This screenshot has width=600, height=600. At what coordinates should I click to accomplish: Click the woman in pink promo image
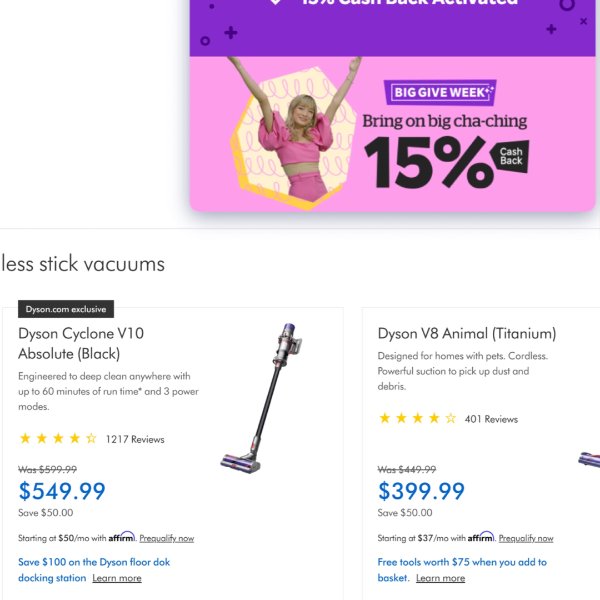tap(296, 130)
